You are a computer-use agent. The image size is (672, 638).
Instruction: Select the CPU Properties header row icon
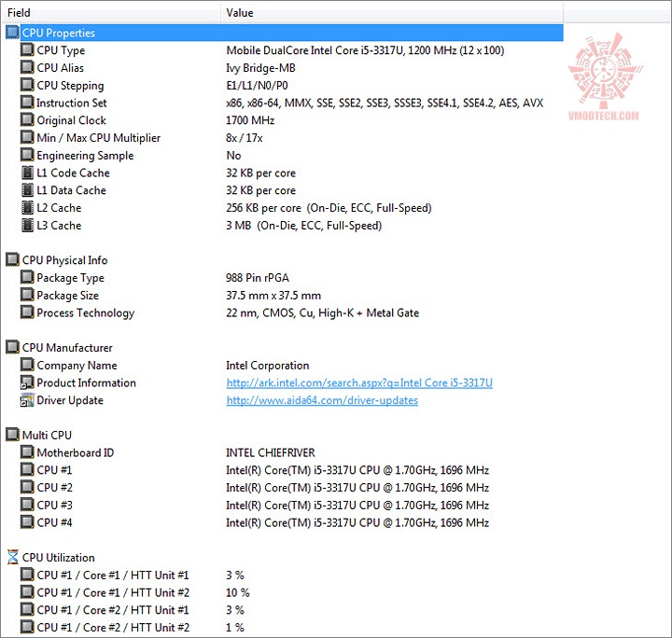click(x=12, y=33)
